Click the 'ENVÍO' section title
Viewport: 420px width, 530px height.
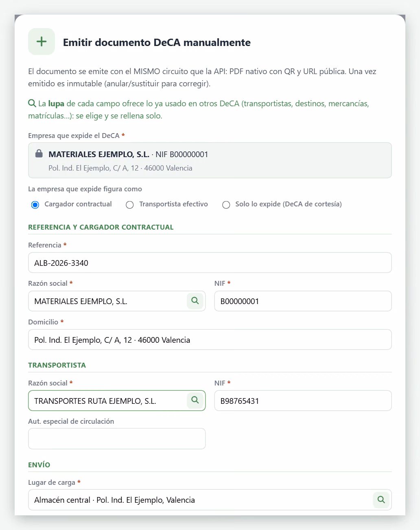(39, 465)
